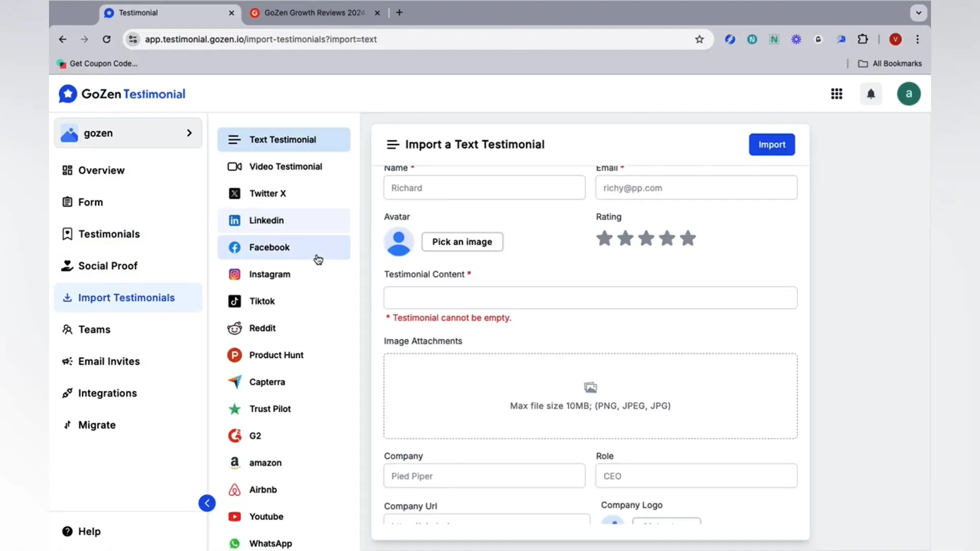Click the Import Testimonials sidebar icon
This screenshot has height=551, width=980.
pos(67,297)
